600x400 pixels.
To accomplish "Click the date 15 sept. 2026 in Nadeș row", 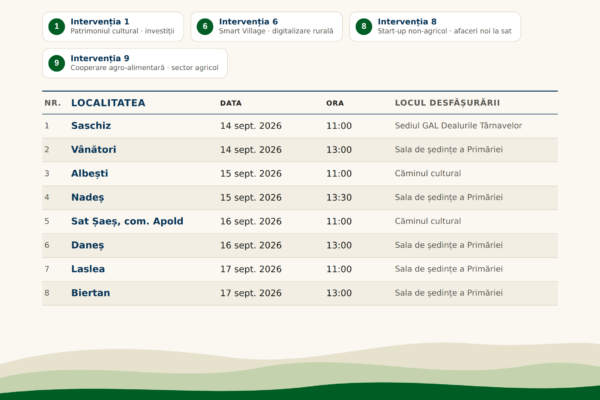I will click(x=251, y=198).
